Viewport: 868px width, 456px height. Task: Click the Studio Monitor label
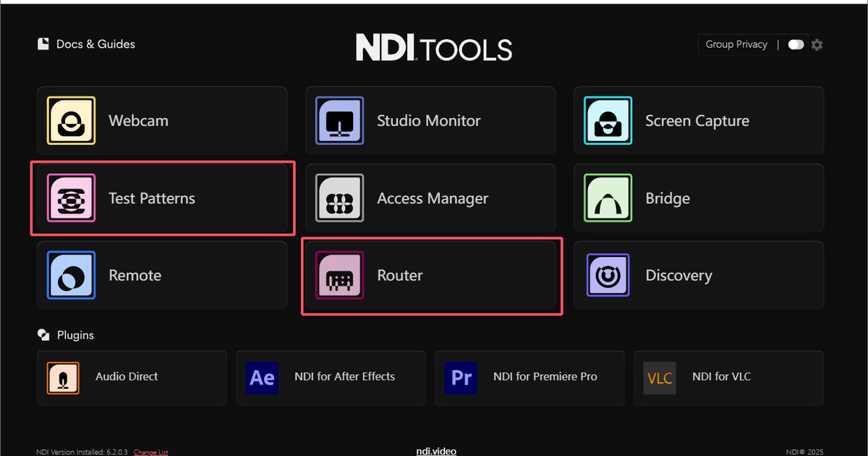pyautogui.click(x=429, y=121)
